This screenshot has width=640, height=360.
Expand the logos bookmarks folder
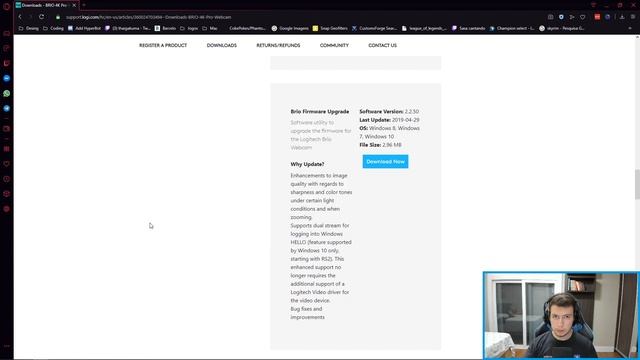coord(189,28)
